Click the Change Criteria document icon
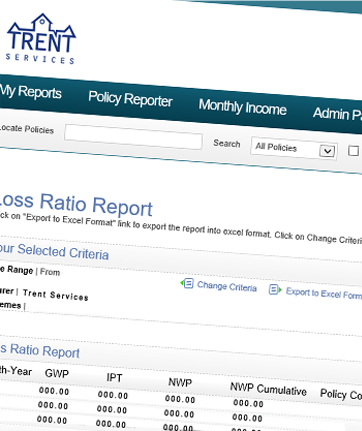 (188, 283)
